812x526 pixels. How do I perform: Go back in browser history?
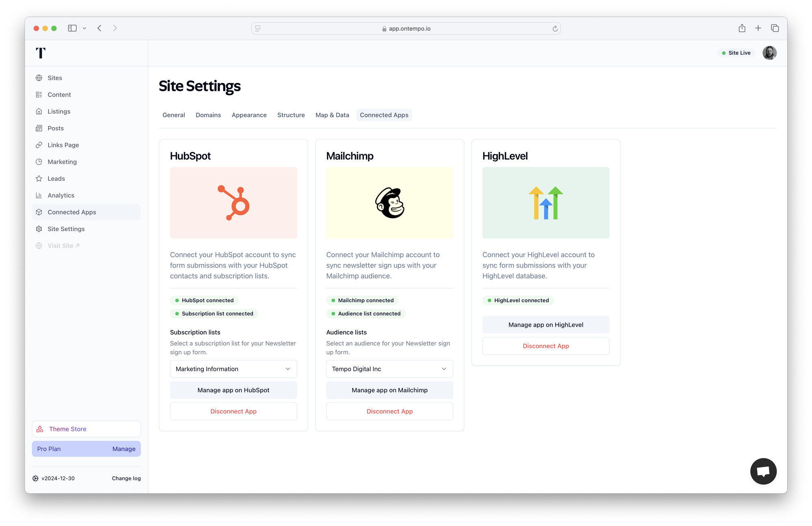(99, 28)
